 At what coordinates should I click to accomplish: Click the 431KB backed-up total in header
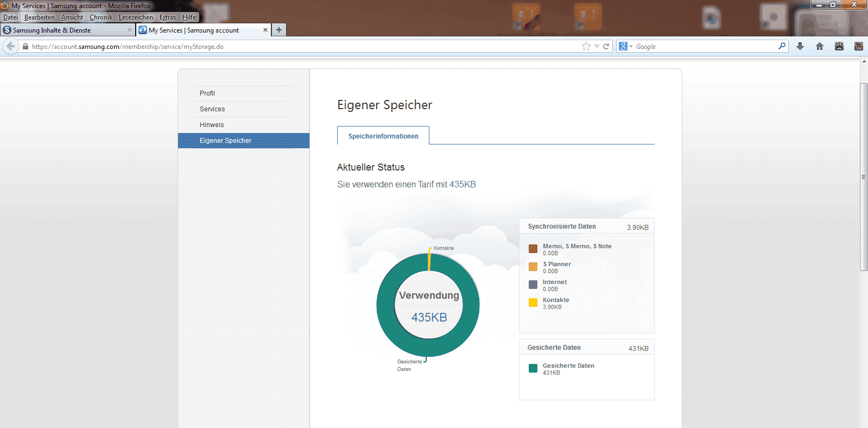tap(638, 349)
